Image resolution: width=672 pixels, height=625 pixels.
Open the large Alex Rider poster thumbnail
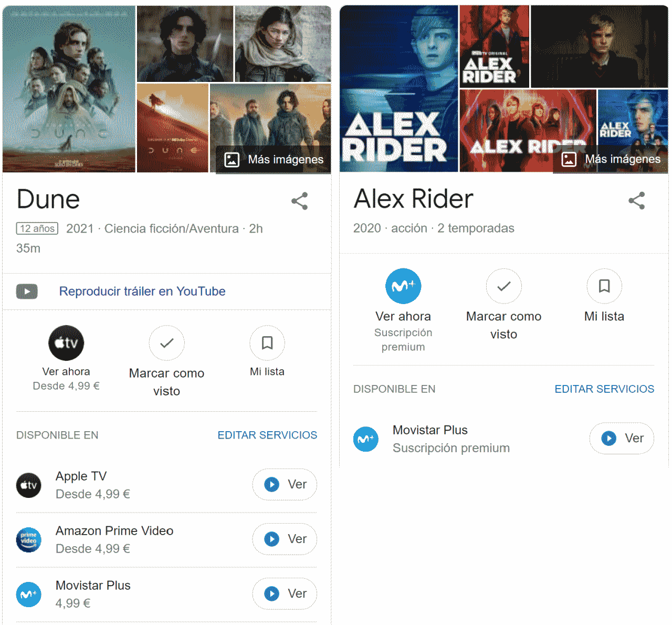pos(398,89)
